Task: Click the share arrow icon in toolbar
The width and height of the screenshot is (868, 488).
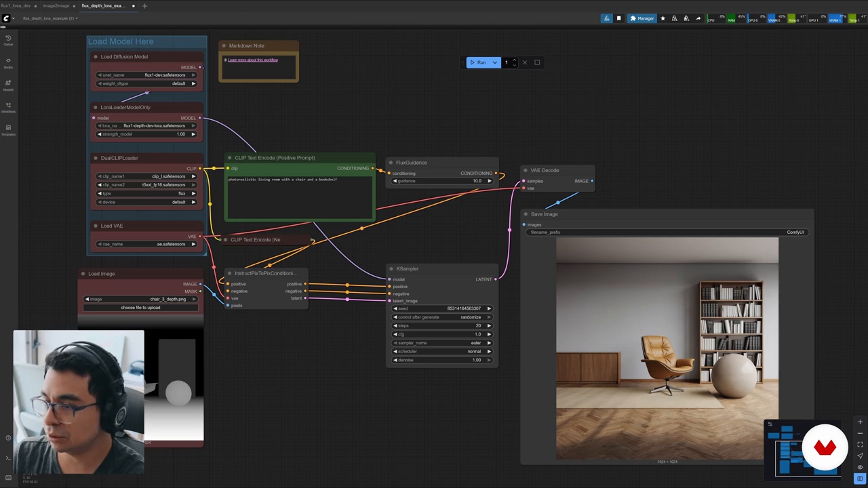Action: point(698,18)
